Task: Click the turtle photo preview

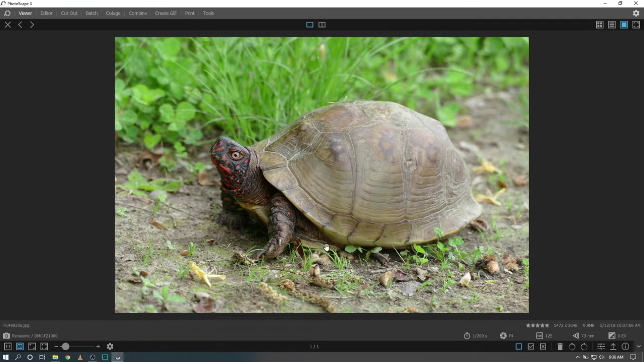Action: coord(321,175)
